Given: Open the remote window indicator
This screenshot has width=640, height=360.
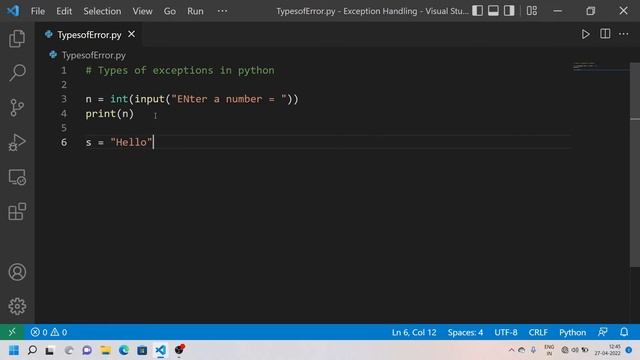Looking at the screenshot, I should pos(12,332).
